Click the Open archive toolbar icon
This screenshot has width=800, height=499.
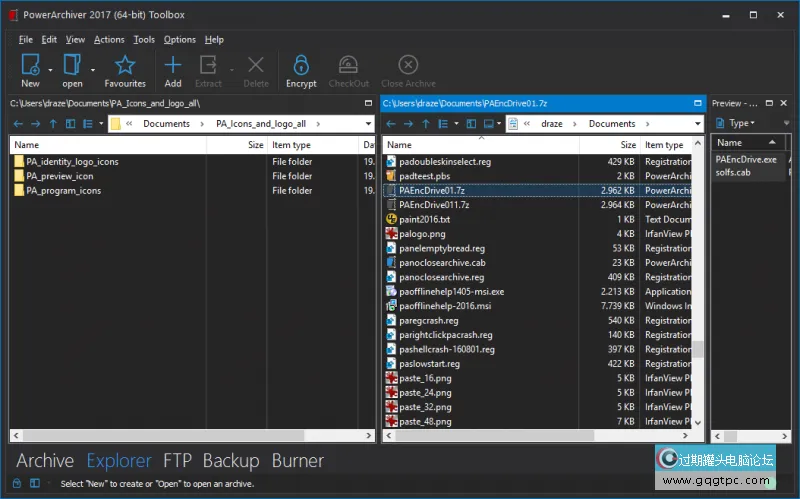(x=72, y=66)
